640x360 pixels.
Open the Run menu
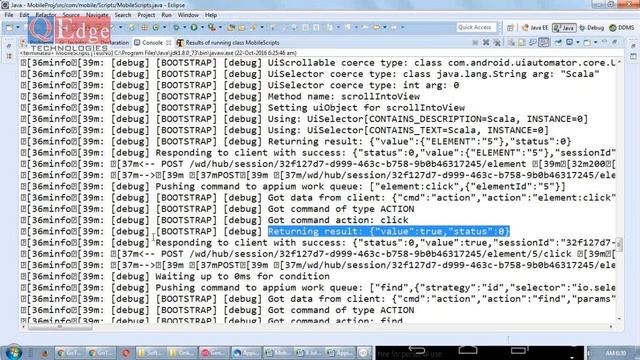[x=166, y=15]
